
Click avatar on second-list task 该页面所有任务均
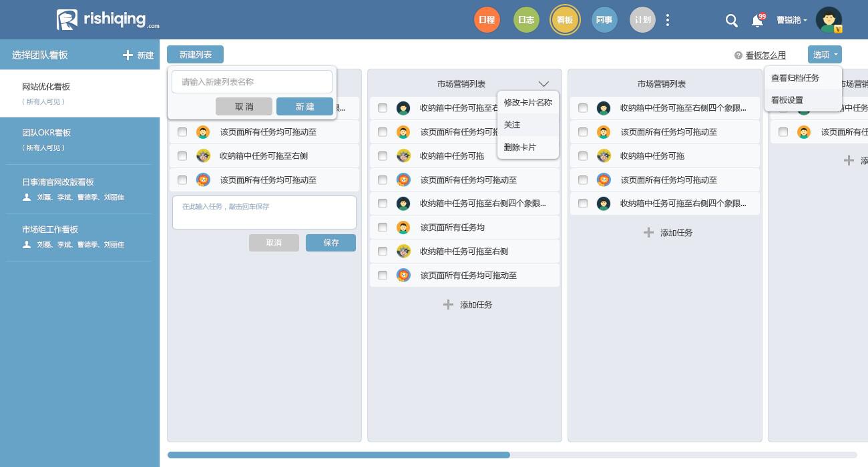coord(403,227)
